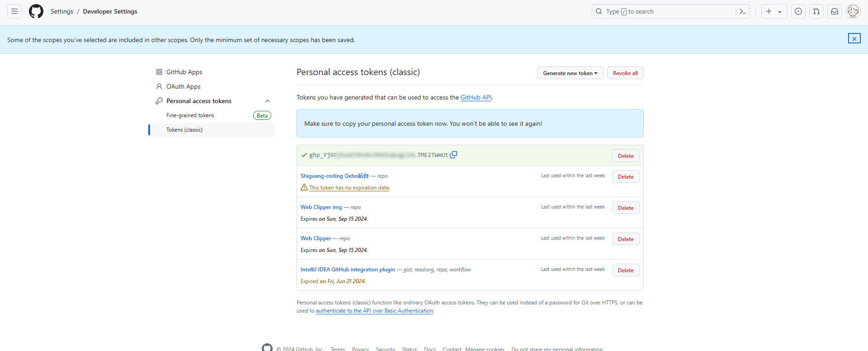Click the Beta badge next to Fine-grained tokens
Viewport: 868px width, 351px height.
pyautogui.click(x=262, y=115)
